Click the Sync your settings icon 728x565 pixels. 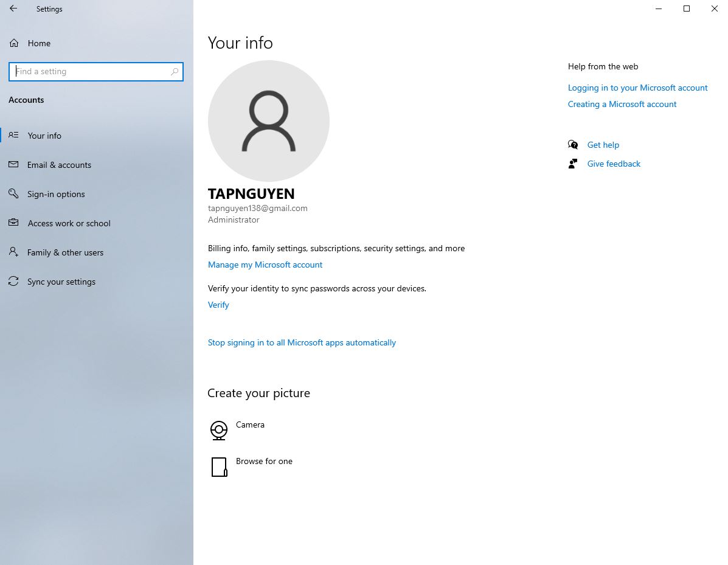13,282
